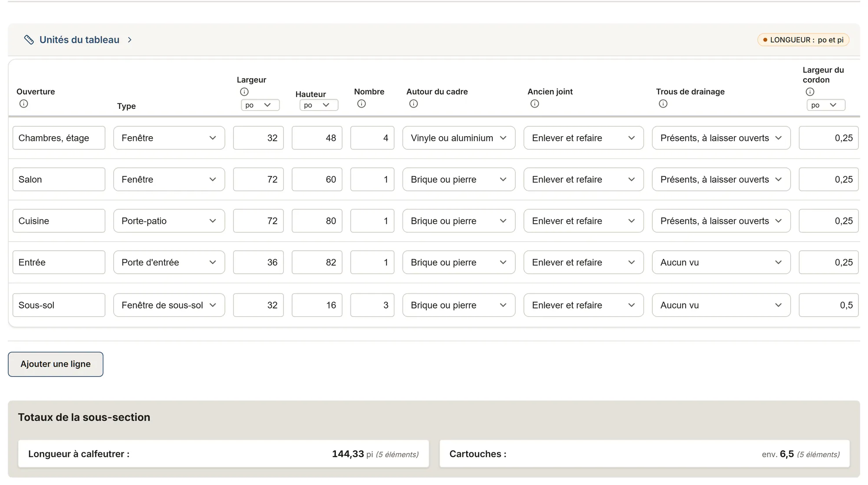Image resolution: width=868 pixels, height=485 pixels.
Task: Expand Unités du tableau chevron
Action: [130, 40]
